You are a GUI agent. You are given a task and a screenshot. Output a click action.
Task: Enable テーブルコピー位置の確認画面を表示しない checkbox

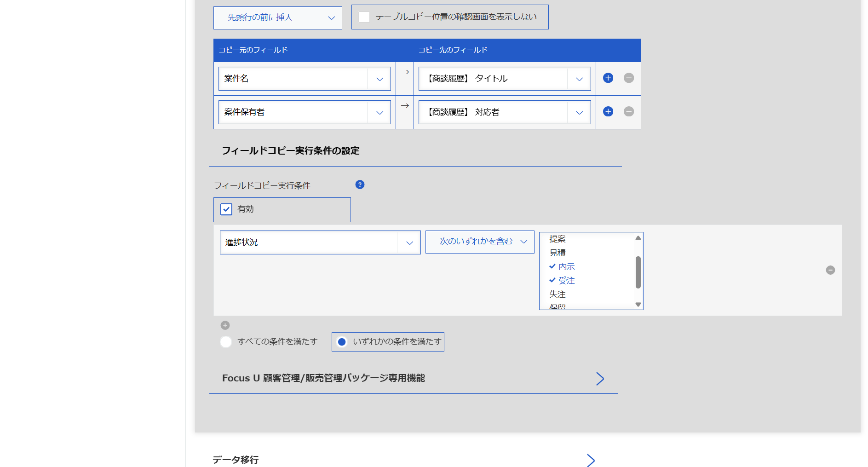(x=364, y=17)
